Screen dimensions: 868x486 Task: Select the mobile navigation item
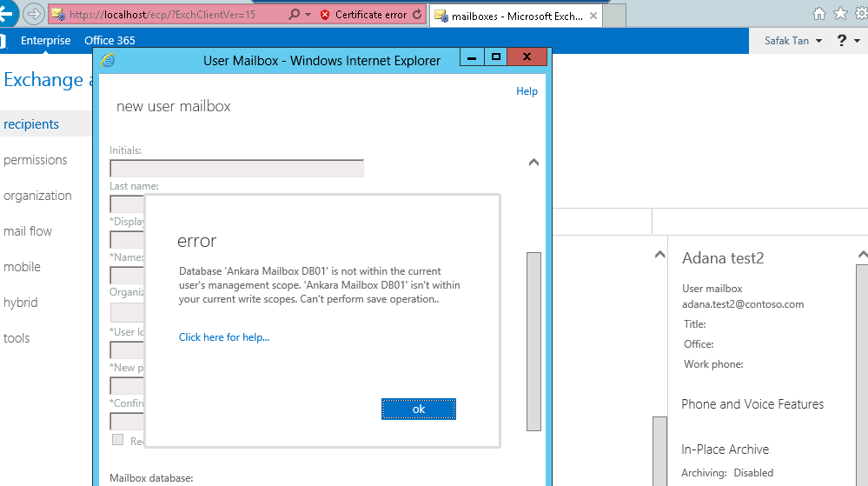tap(22, 267)
